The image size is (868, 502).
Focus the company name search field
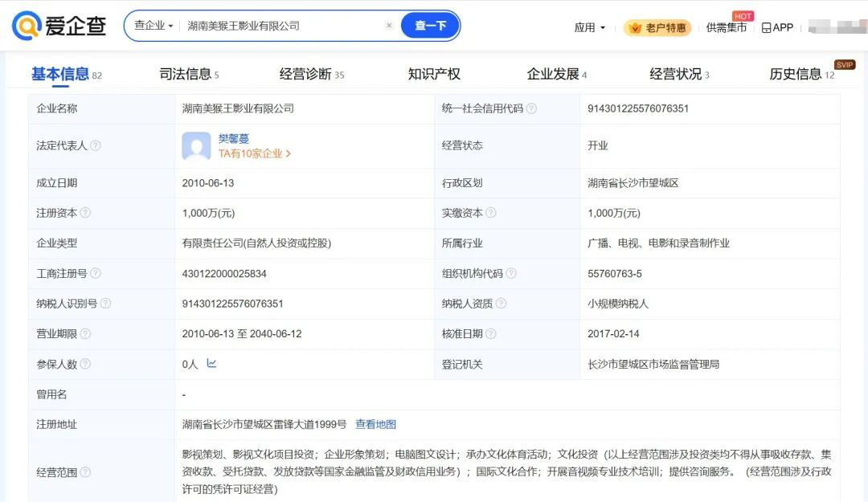[282, 26]
